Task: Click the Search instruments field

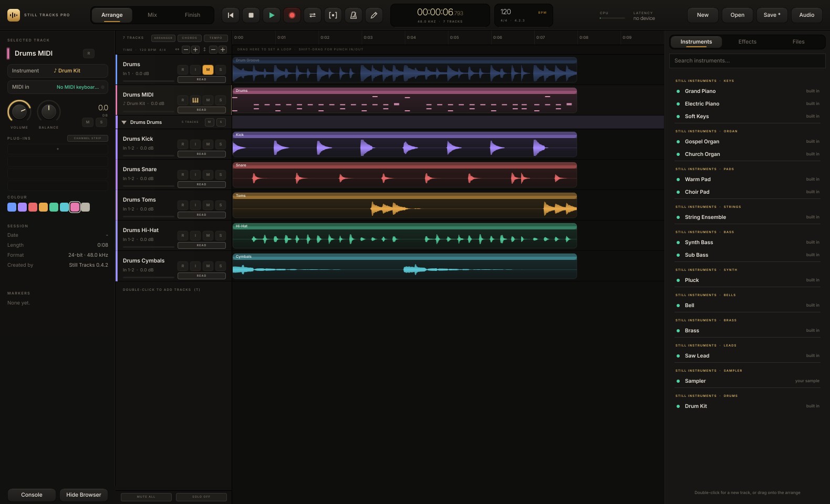Action: click(747, 61)
